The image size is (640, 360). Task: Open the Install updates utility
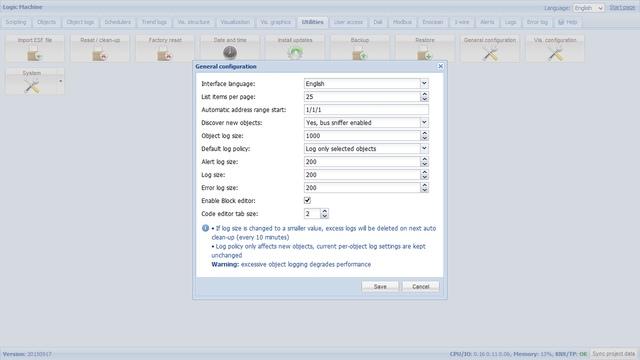pyautogui.click(x=295, y=48)
